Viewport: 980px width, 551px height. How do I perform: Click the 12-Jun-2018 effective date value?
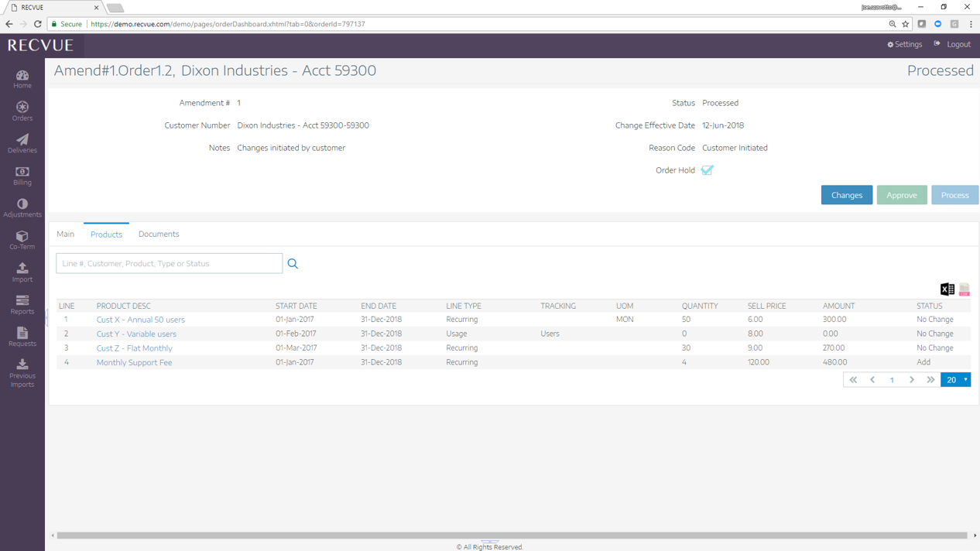pos(723,125)
